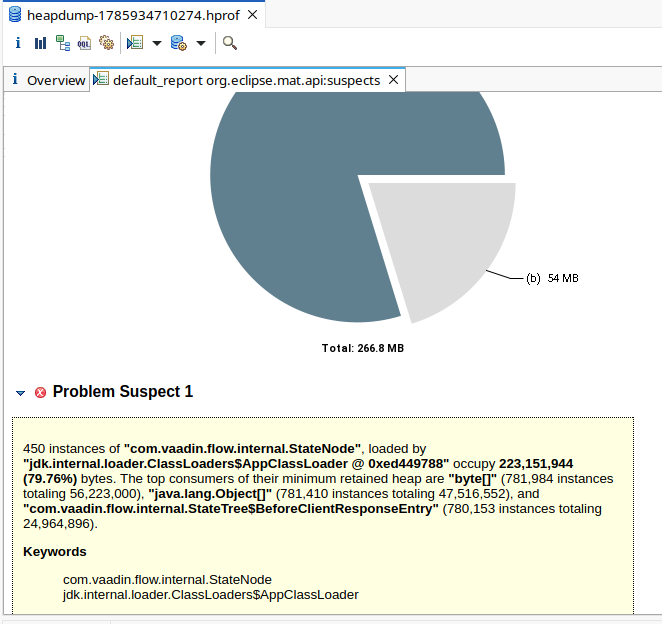Click the Keywords heading
The image size is (662, 624).
55,552
